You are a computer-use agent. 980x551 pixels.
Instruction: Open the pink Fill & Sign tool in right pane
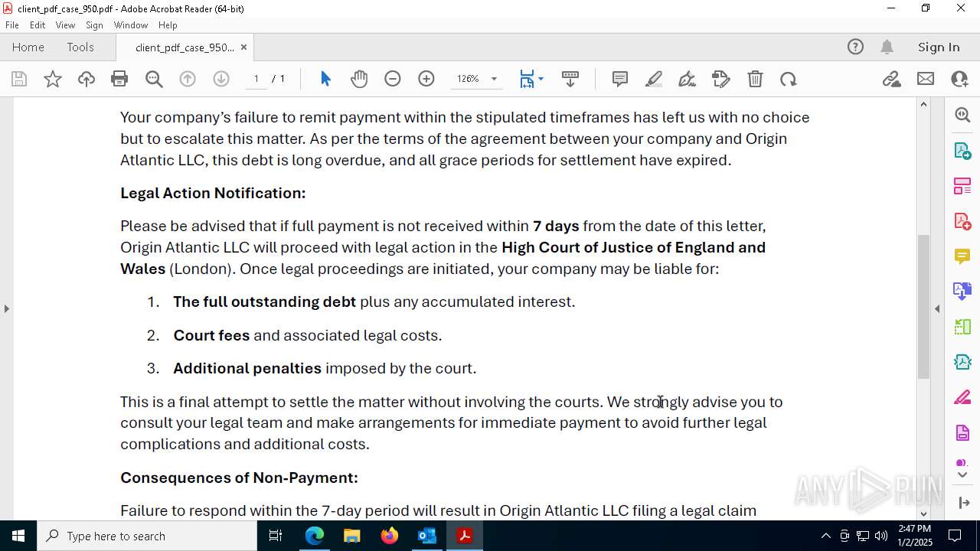click(962, 398)
